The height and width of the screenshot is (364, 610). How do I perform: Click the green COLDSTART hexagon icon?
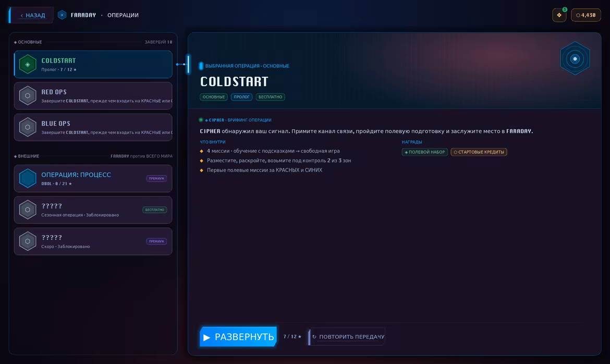point(28,64)
